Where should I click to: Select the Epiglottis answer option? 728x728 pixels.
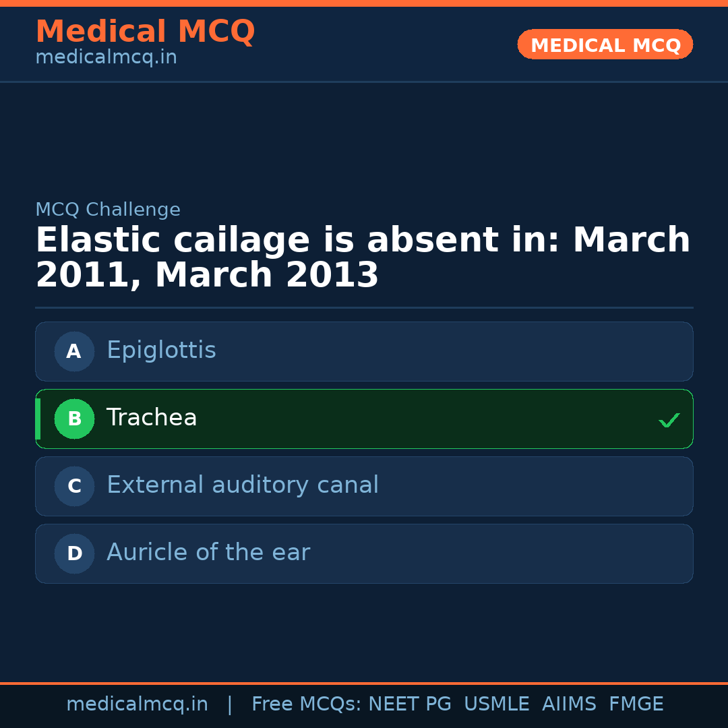pos(364,351)
